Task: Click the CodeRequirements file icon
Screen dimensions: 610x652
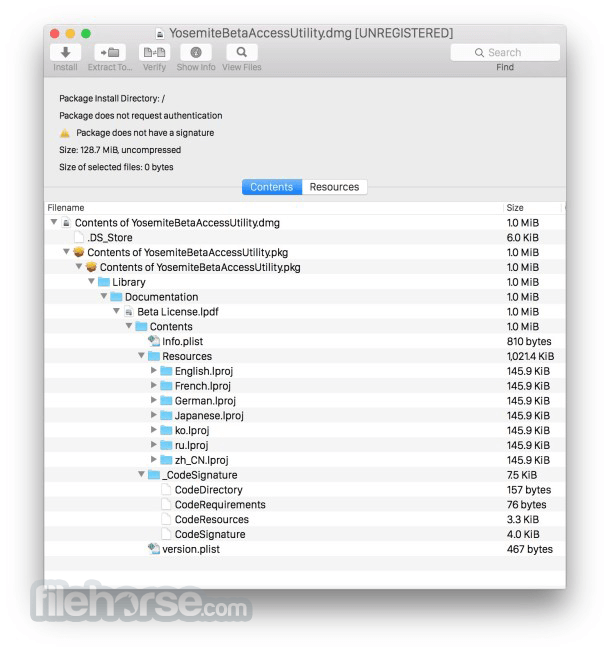Action: point(166,504)
